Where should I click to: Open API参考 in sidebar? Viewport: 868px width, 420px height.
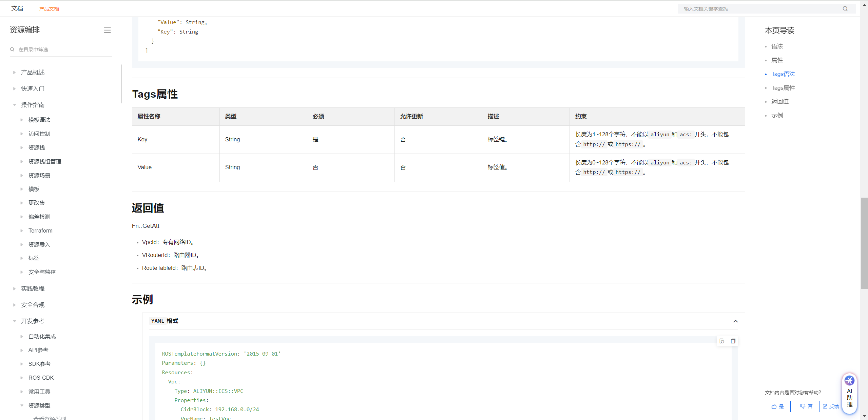[38, 350]
